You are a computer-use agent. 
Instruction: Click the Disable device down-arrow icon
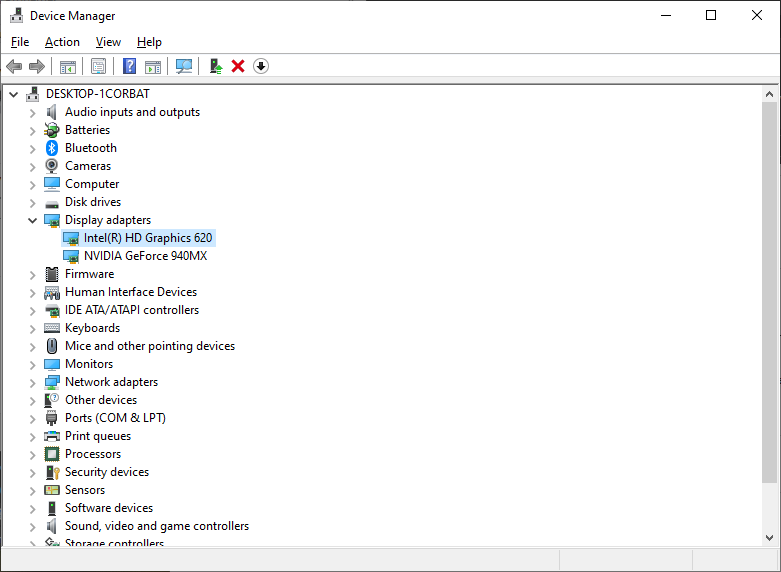point(261,66)
